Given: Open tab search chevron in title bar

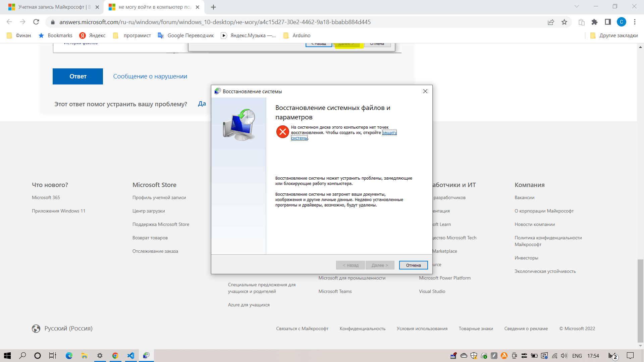Looking at the screenshot, I should (x=577, y=6).
